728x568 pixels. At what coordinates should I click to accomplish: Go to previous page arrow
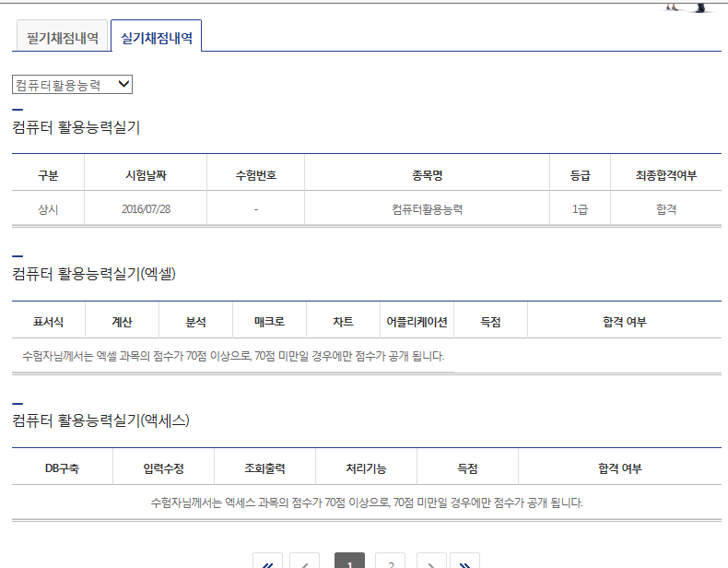coord(304,561)
